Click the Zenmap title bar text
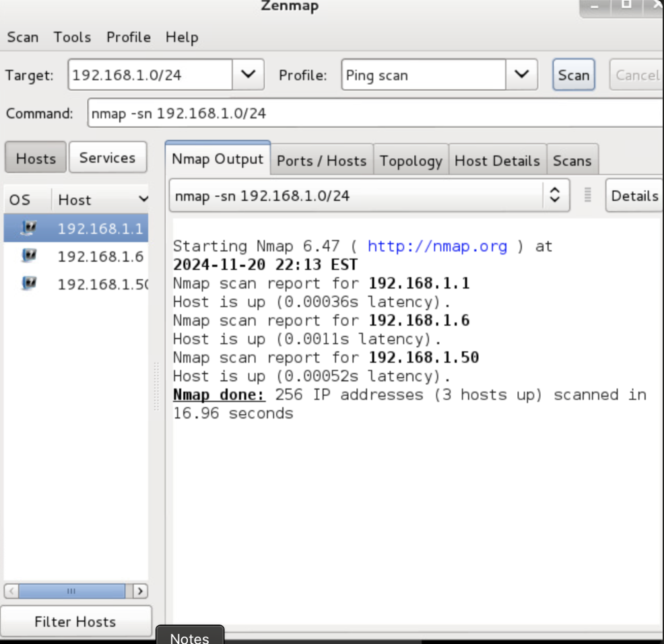Viewport: 664px width, 644px height. pyautogui.click(x=290, y=6)
